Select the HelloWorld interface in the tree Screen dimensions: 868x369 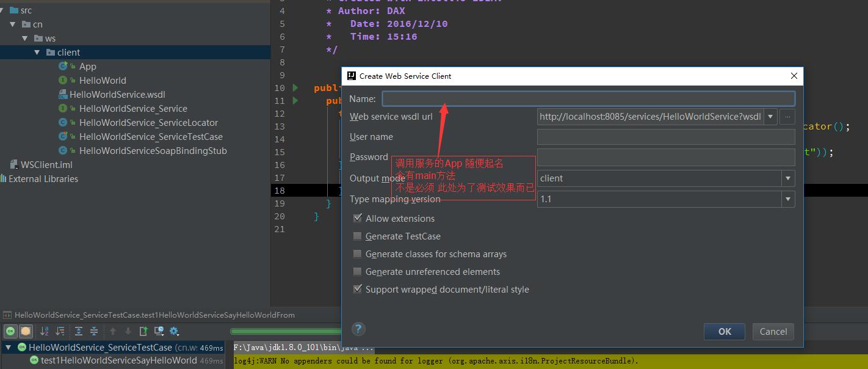point(103,80)
